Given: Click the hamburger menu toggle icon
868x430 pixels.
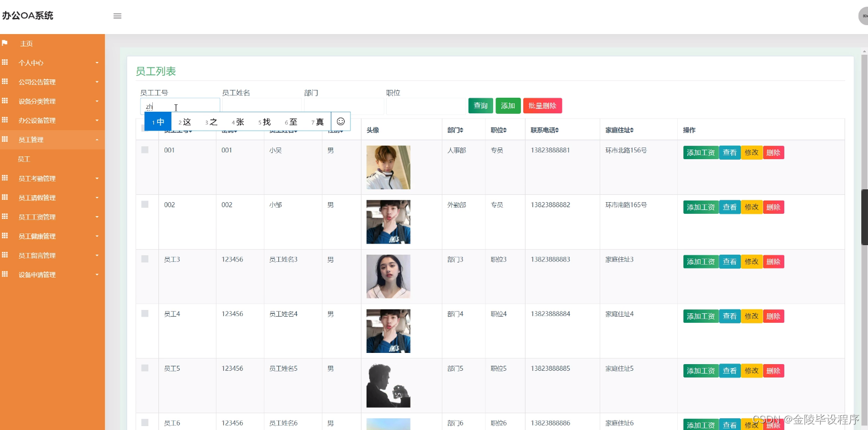Looking at the screenshot, I should pos(117,16).
